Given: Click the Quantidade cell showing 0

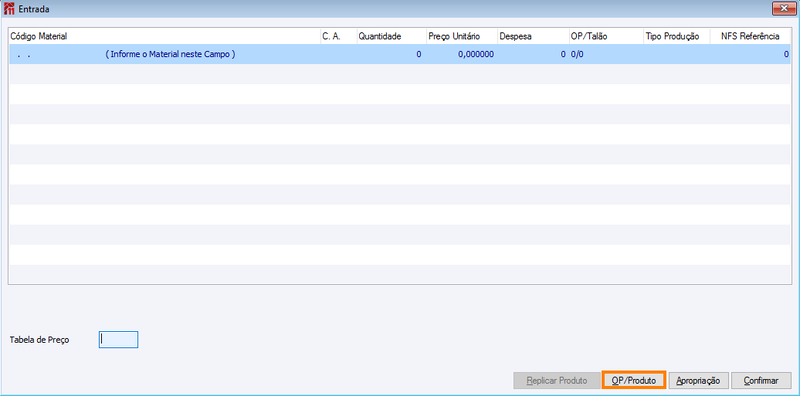Looking at the screenshot, I should 391,54.
